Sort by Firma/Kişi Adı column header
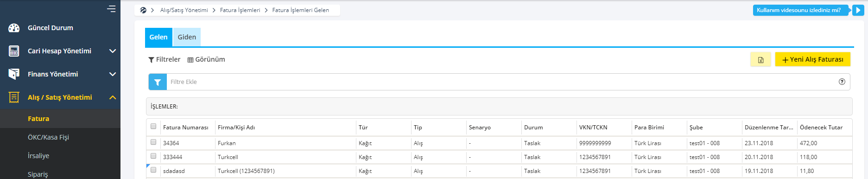The height and width of the screenshot is (179, 868). [236, 128]
